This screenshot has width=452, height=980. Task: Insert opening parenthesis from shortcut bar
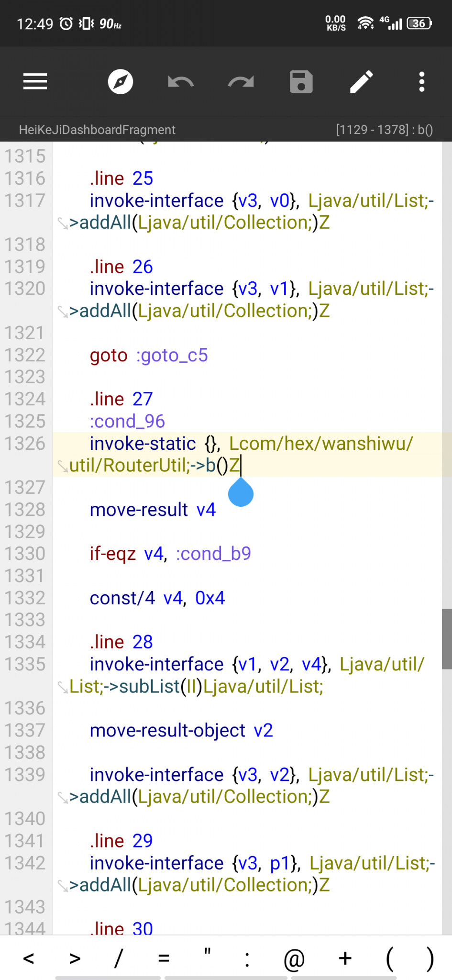390,958
